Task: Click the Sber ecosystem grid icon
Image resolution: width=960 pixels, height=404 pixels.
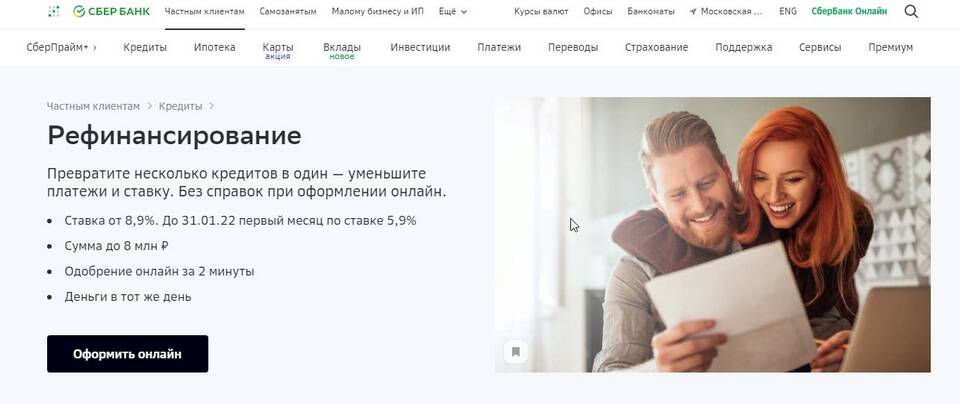Action: click(53, 11)
